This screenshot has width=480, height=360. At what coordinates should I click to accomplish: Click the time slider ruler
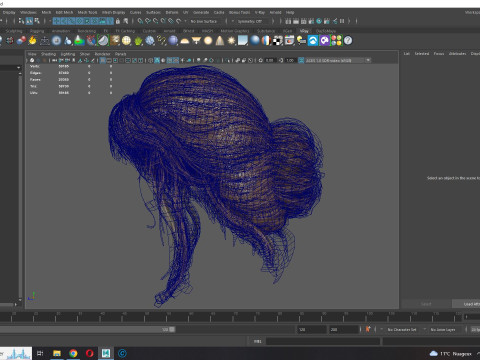[231, 317]
